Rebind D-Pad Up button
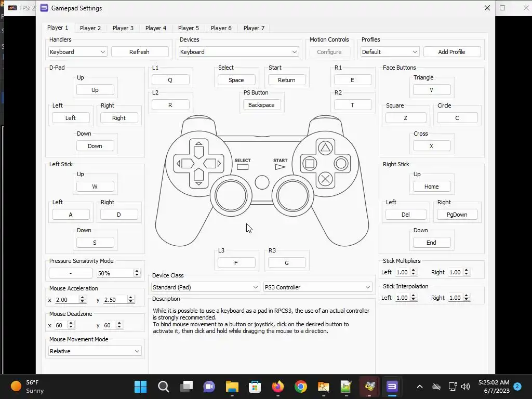Viewport: 532px width, 399px height. (x=95, y=90)
